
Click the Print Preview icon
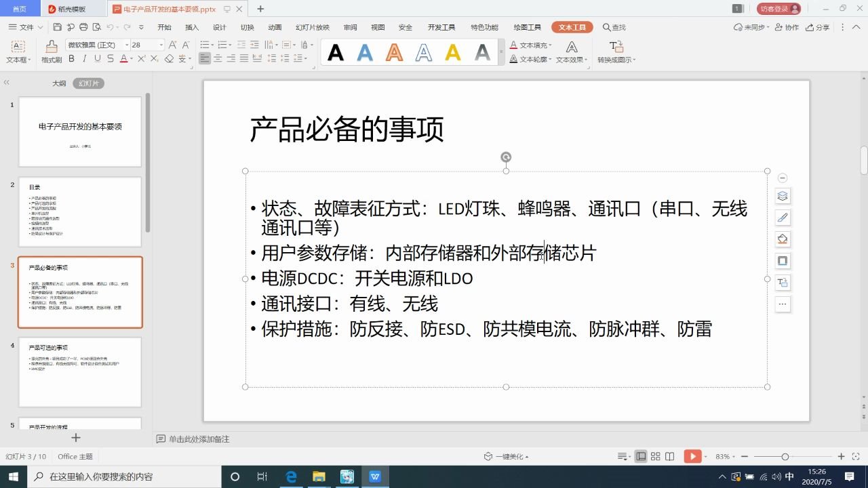[96, 27]
